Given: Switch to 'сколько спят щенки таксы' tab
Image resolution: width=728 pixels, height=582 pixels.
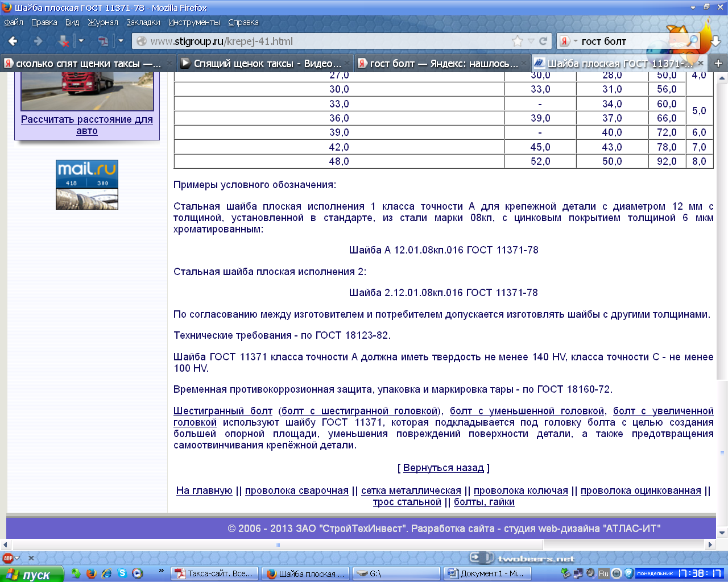Looking at the screenshot, I should coord(88,63).
